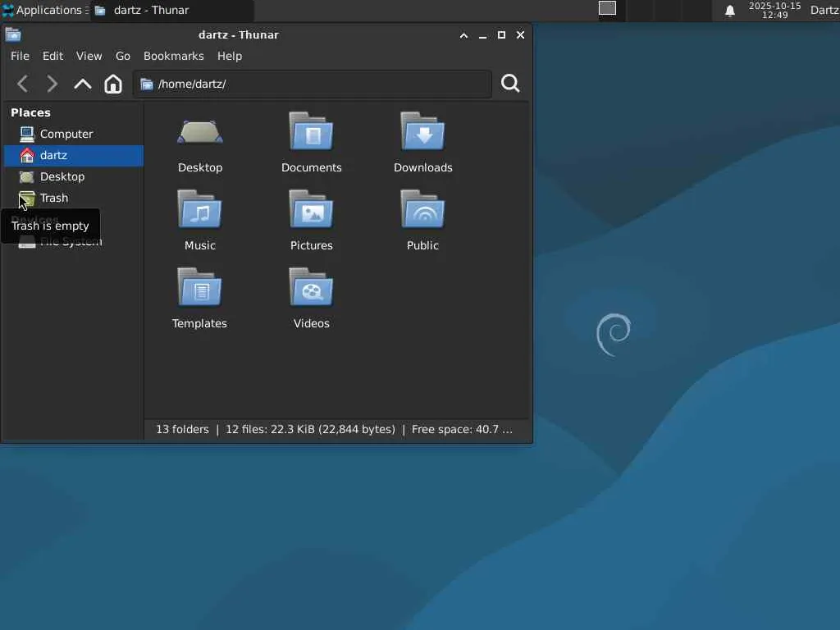This screenshot has width=840, height=630.
Task: Go forward with the right arrow button
Action: tap(52, 84)
